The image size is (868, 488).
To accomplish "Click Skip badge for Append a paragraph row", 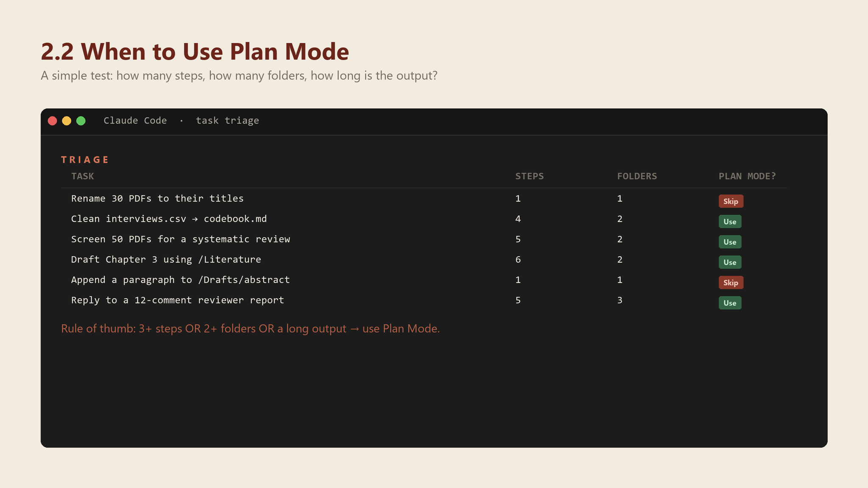I will point(731,283).
